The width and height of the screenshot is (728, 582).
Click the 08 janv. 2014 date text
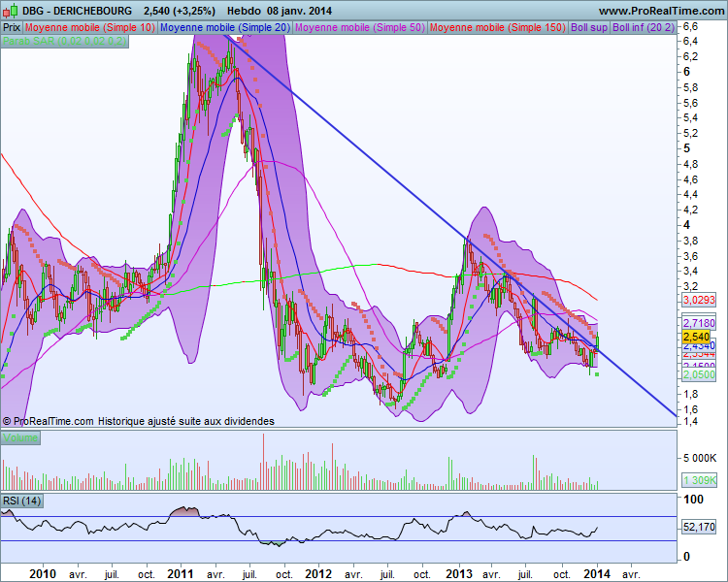299,11
